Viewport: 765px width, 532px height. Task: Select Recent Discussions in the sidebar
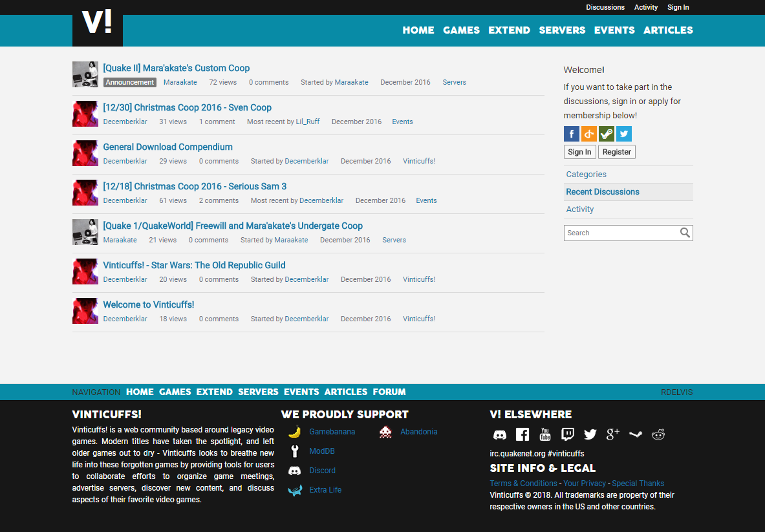603,192
